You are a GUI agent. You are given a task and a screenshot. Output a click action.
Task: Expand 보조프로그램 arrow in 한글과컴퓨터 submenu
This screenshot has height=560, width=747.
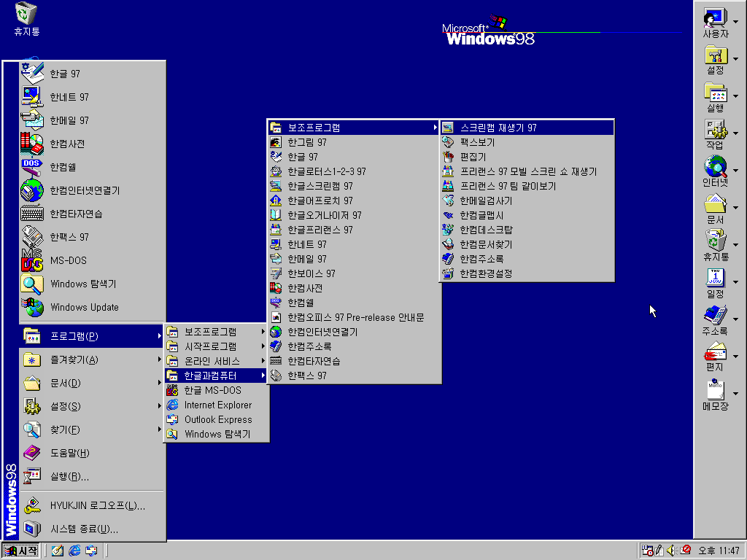tap(435, 127)
